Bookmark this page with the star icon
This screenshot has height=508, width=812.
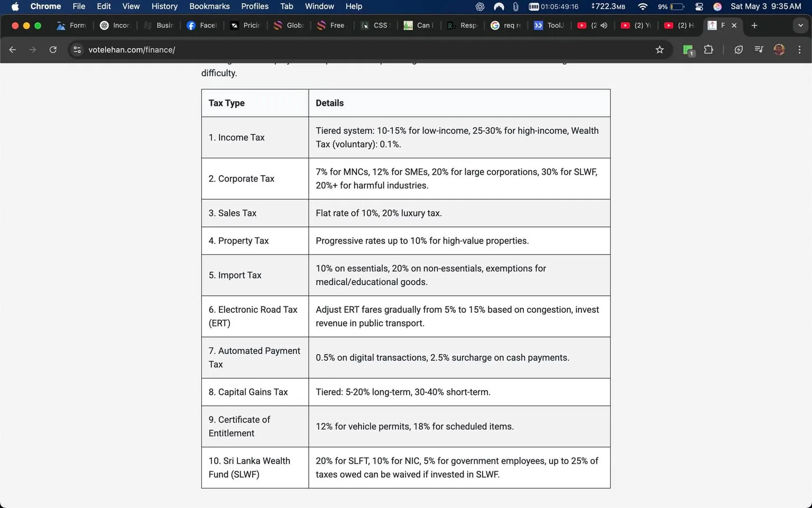point(659,49)
